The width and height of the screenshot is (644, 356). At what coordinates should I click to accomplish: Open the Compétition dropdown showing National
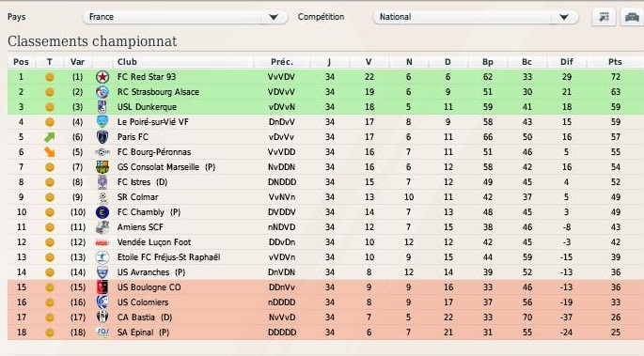coord(476,17)
